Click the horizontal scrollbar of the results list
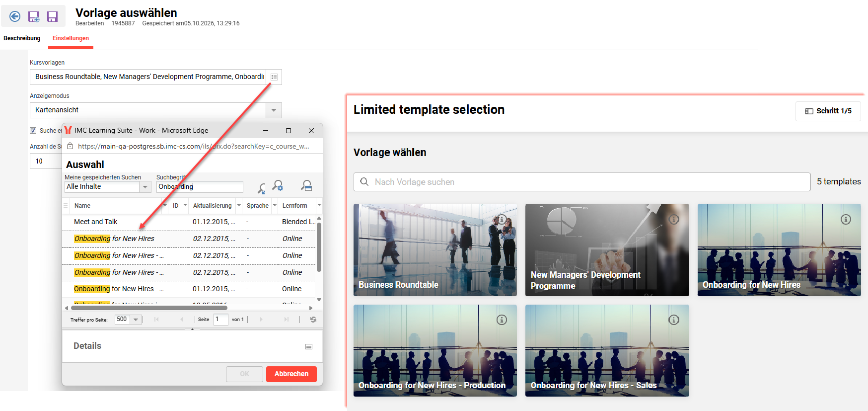The height and width of the screenshot is (411, 868). pyautogui.click(x=149, y=308)
